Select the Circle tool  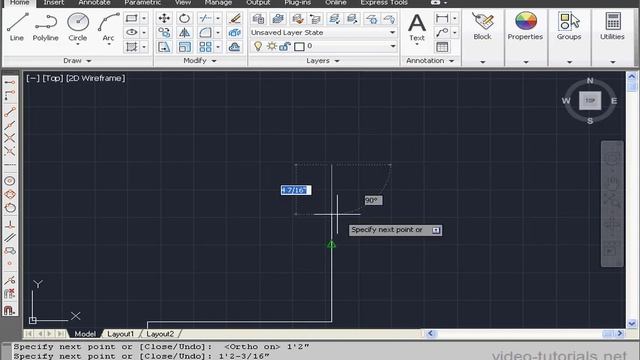click(x=78, y=27)
